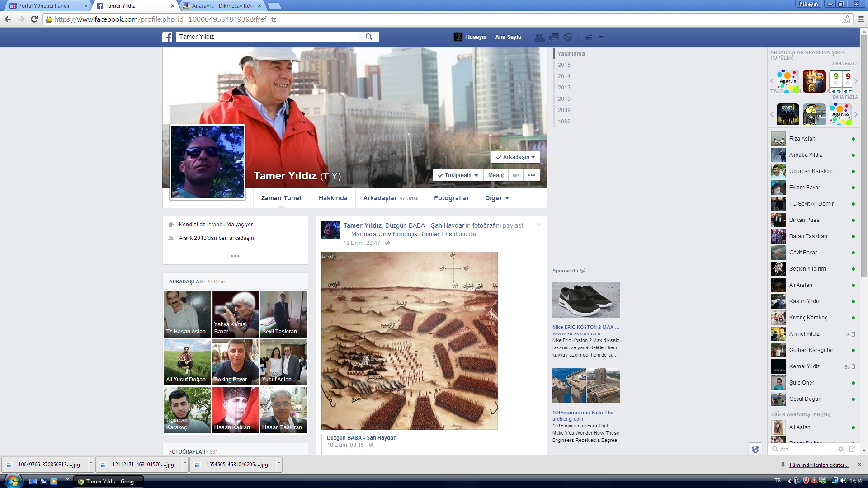868x488 pixels.
Task: Expand the Diğer tab dropdown
Action: tap(497, 198)
